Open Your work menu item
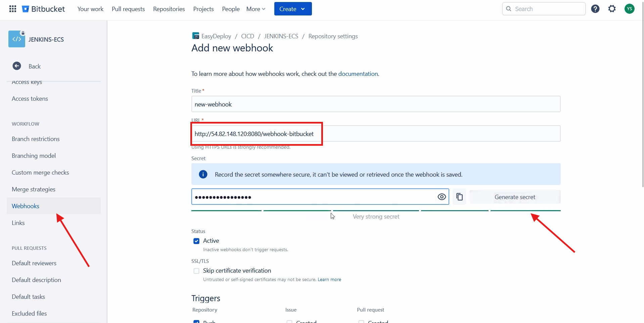This screenshot has width=644, height=323. click(x=90, y=9)
